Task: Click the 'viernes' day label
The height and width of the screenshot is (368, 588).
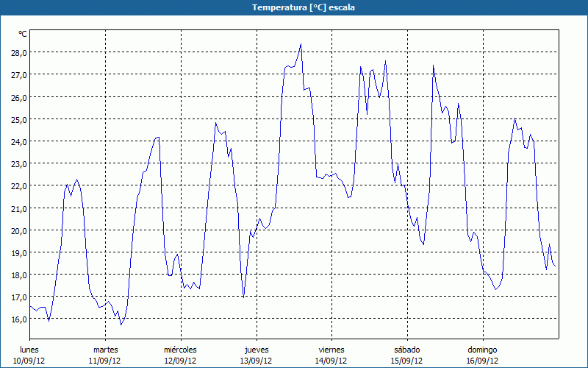Action: (x=331, y=349)
